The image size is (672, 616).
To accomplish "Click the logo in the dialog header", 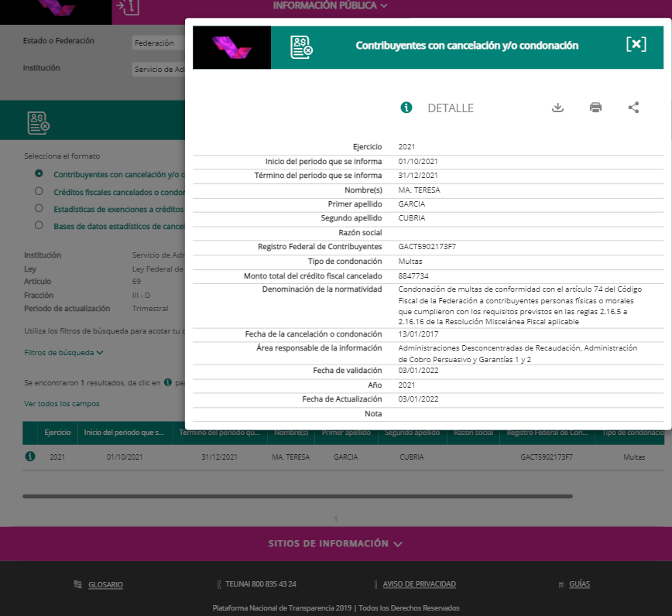I will (x=231, y=47).
